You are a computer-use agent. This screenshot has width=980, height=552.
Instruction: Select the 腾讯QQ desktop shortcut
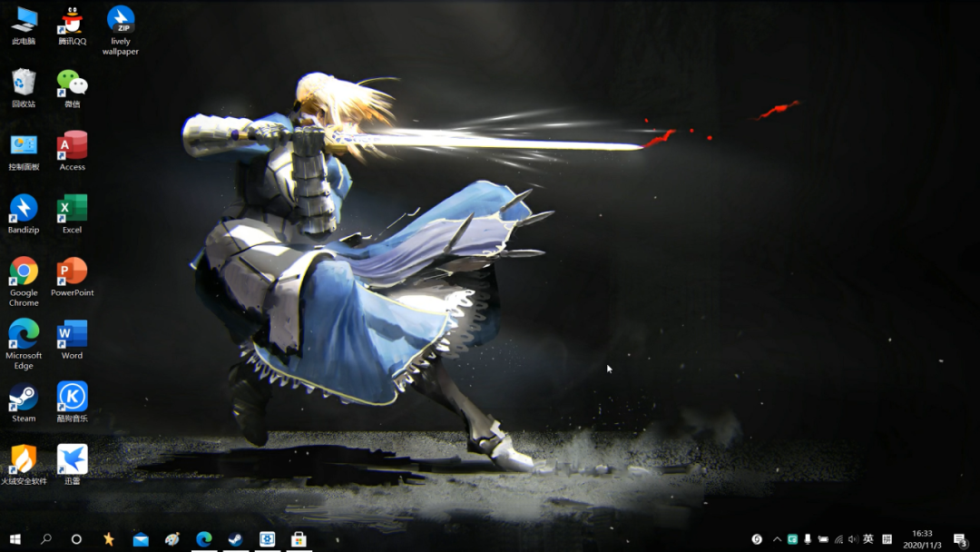click(x=72, y=25)
